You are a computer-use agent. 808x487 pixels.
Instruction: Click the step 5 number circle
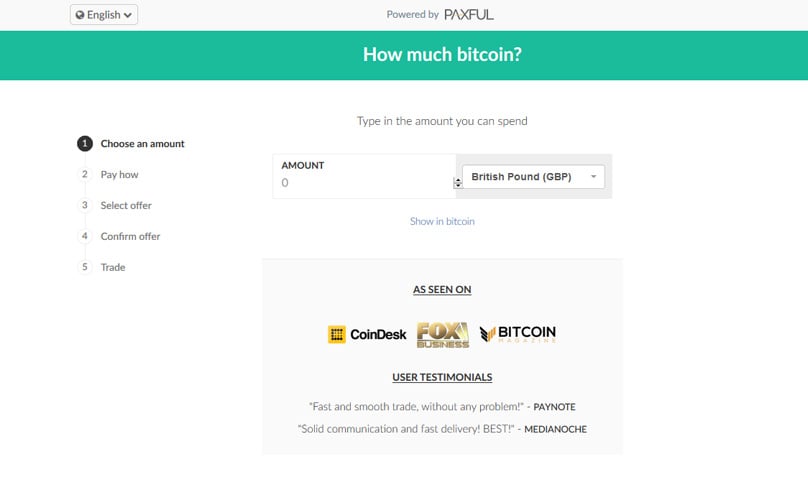point(85,267)
